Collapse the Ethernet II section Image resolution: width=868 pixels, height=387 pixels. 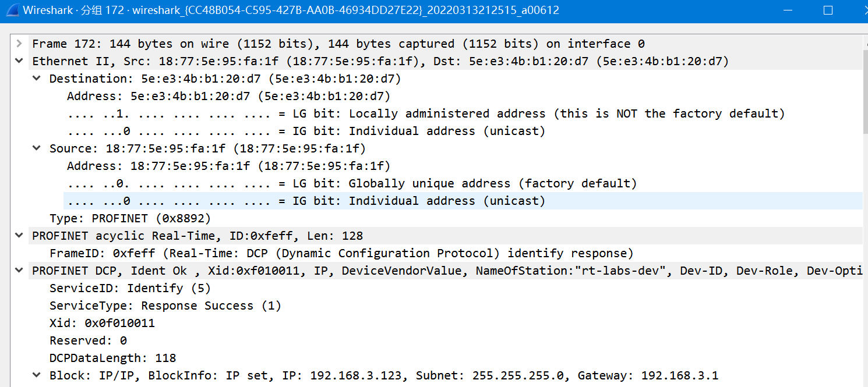pyautogui.click(x=19, y=61)
